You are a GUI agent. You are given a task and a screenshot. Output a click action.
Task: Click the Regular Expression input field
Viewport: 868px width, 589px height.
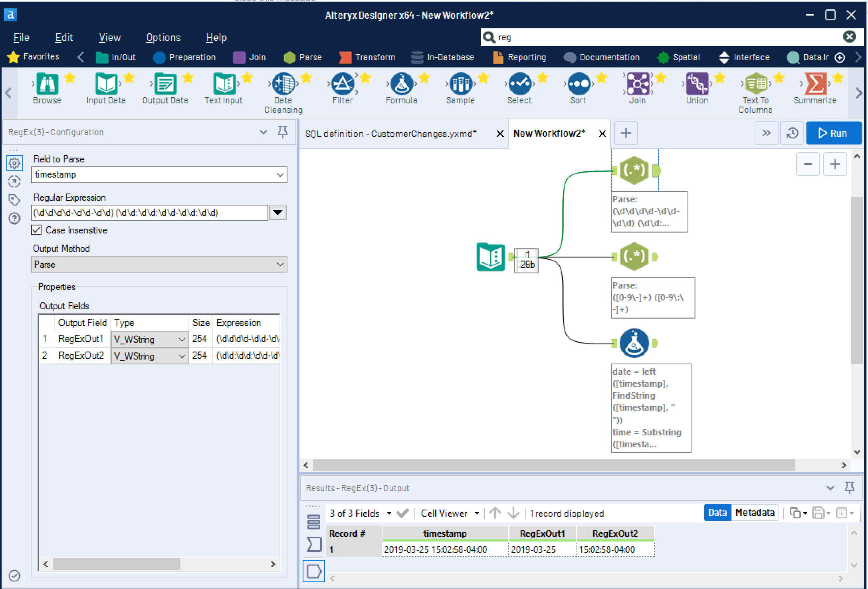coord(149,213)
